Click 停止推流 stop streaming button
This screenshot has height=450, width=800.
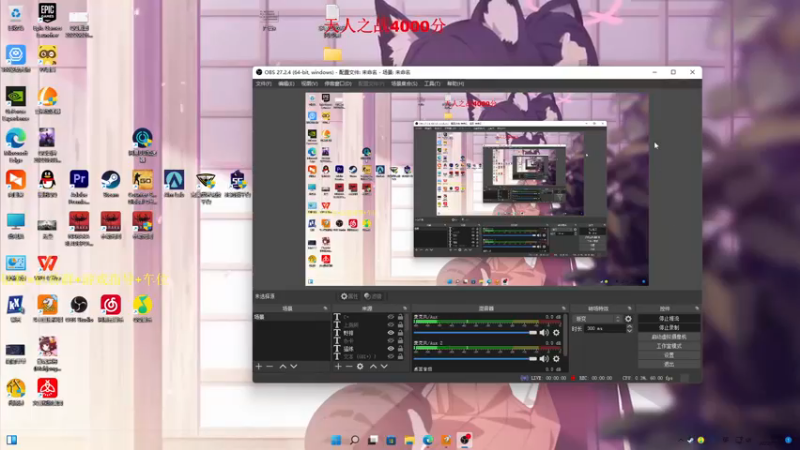669,318
